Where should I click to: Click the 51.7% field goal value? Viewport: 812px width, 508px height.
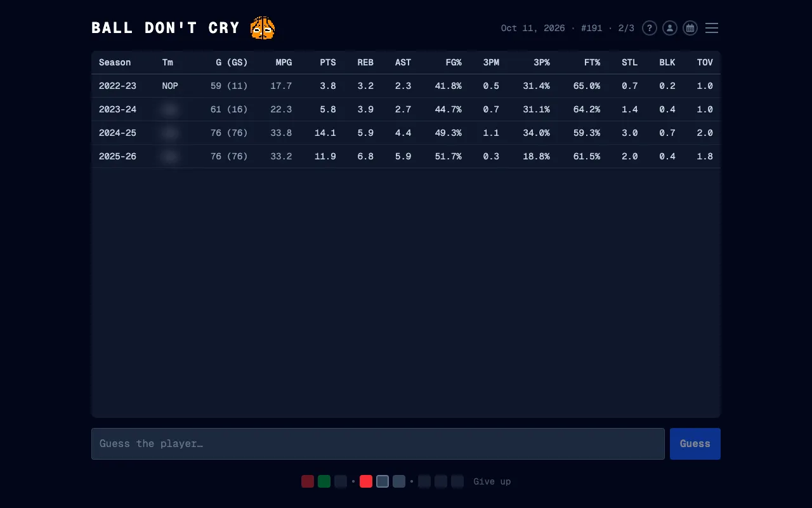448,156
